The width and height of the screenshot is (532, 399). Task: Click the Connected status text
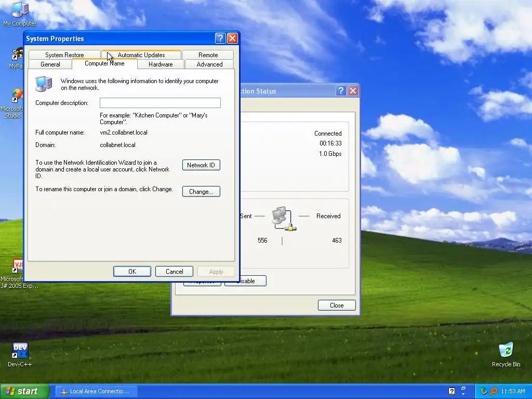click(x=328, y=134)
